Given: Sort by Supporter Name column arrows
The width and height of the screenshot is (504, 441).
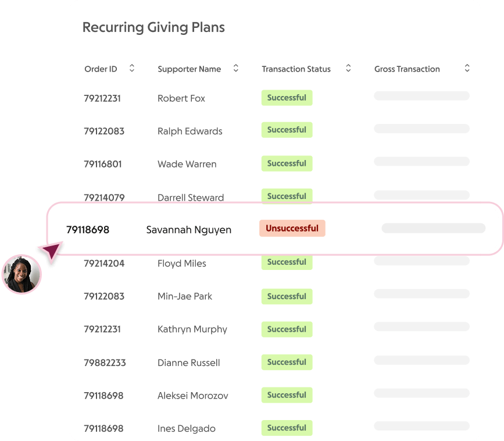Looking at the screenshot, I should click(236, 69).
